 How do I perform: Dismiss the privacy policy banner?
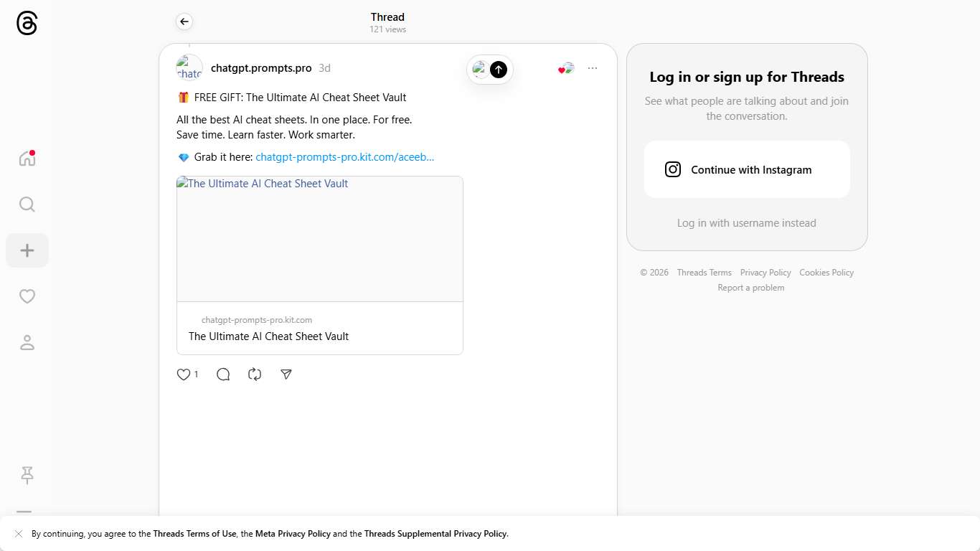[19, 534]
